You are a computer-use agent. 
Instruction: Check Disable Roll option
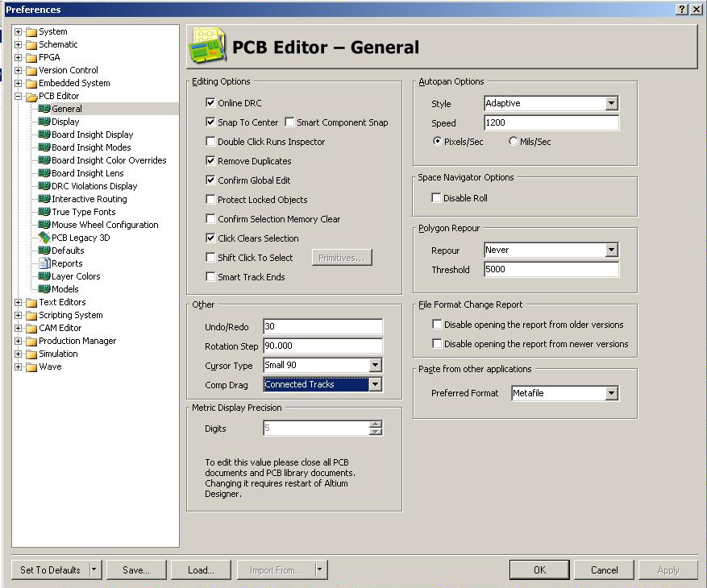tap(436, 198)
